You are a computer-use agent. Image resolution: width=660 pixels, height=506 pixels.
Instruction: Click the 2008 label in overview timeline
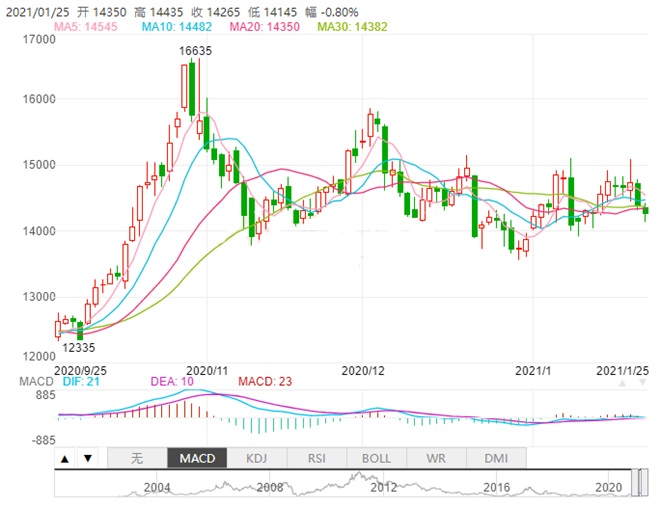[270, 487]
